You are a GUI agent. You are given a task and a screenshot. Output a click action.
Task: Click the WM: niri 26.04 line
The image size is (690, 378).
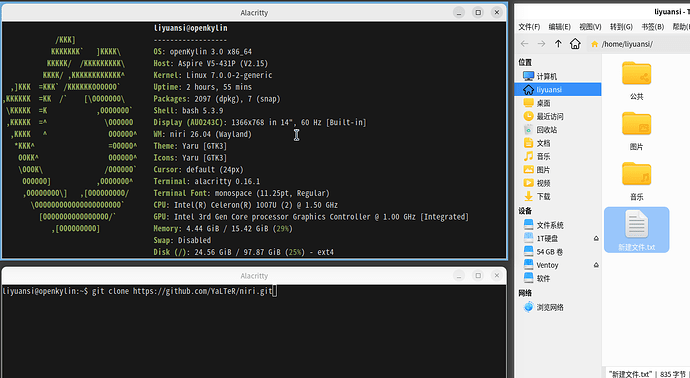click(203, 134)
